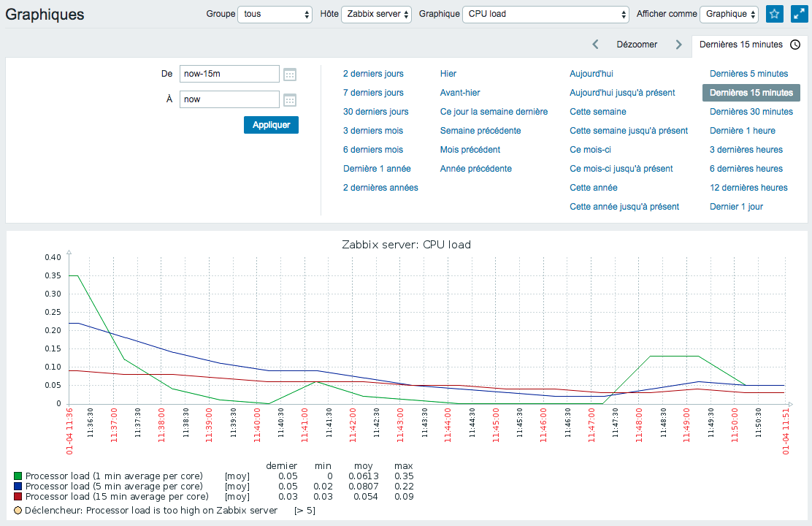The width and height of the screenshot is (812, 526).
Task: Open calendar picker for À field
Action: click(x=289, y=100)
